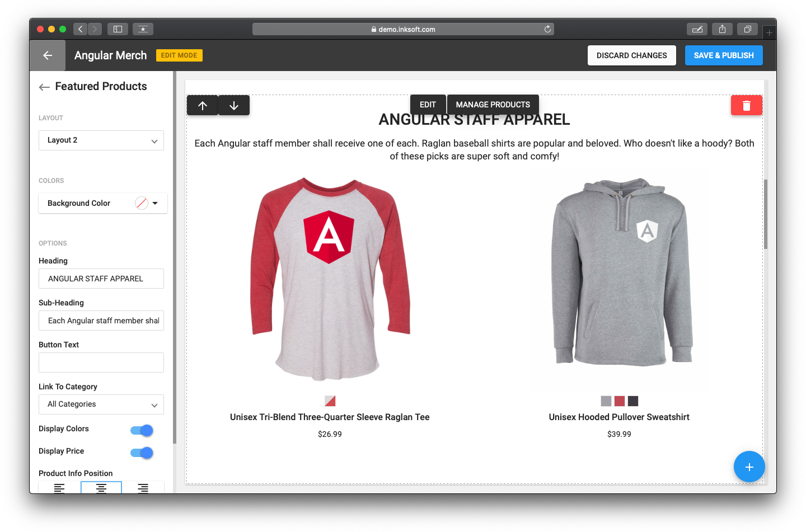
Task: Open All Categories dropdown
Action: (101, 404)
